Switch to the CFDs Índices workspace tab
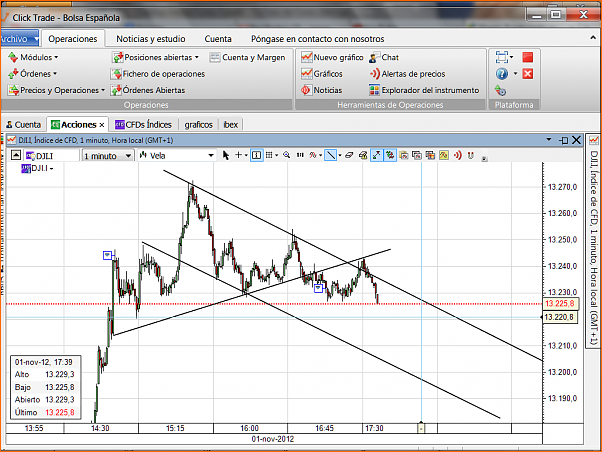602x452 pixels. coord(143,125)
